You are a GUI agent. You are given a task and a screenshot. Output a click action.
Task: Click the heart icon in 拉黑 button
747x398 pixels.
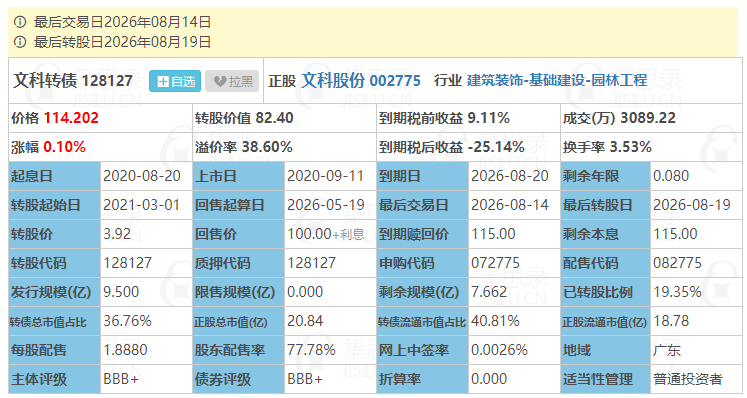(220, 82)
